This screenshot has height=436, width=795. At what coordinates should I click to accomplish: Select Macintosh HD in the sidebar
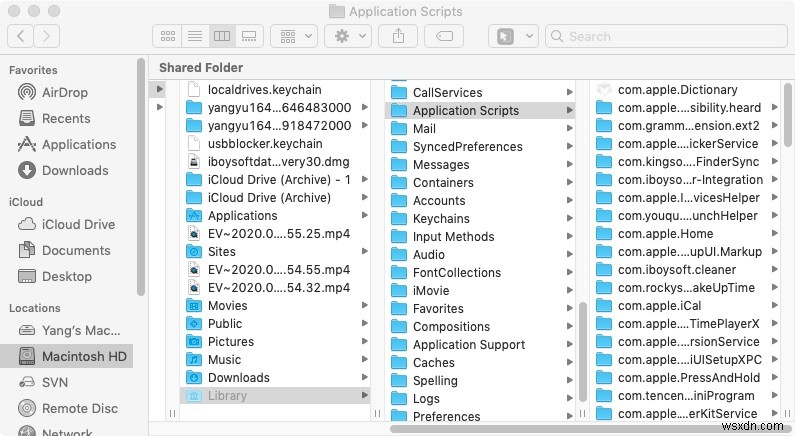coord(66,356)
